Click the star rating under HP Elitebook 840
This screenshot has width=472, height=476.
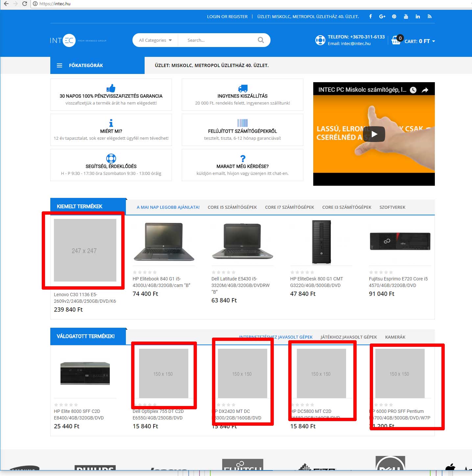tap(145, 272)
